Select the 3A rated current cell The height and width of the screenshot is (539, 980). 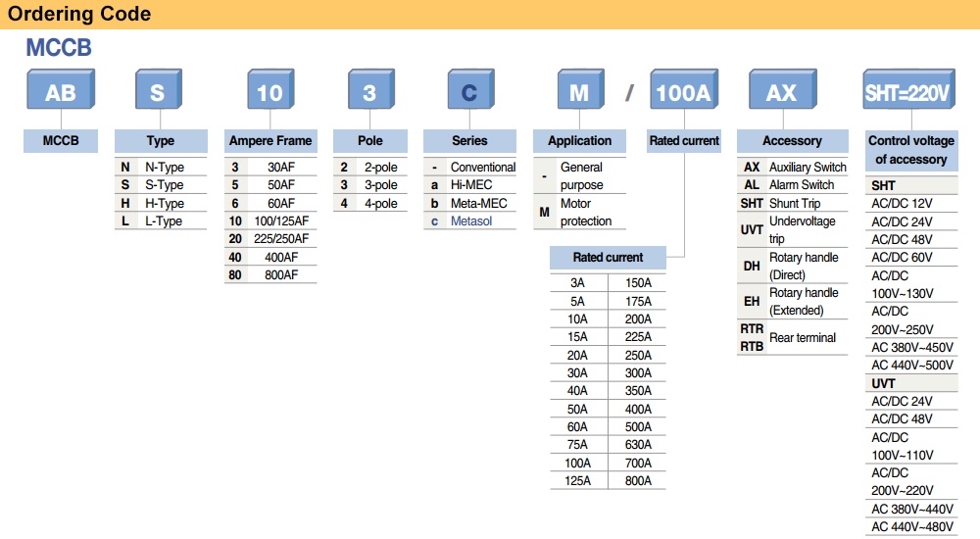(578, 282)
